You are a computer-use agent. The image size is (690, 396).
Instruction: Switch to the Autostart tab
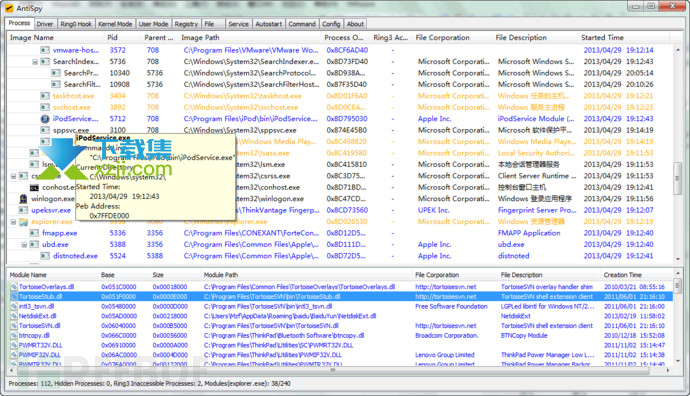coord(268,24)
